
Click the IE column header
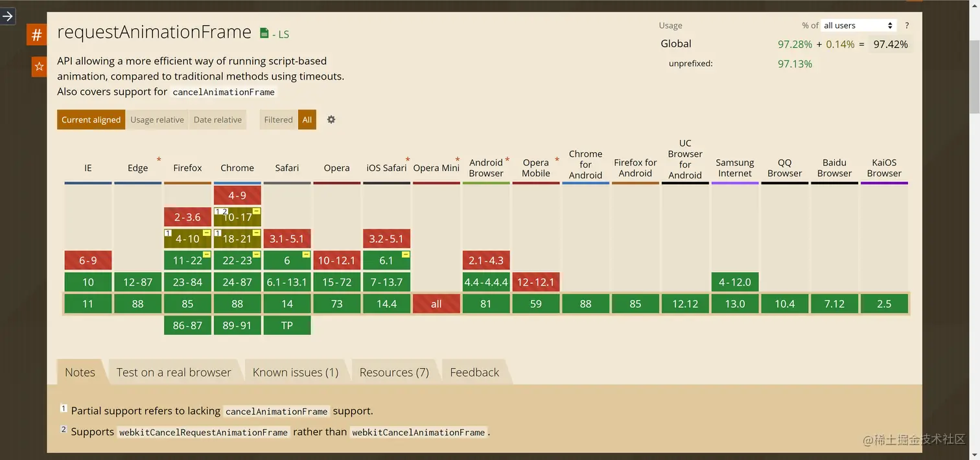[x=88, y=168]
